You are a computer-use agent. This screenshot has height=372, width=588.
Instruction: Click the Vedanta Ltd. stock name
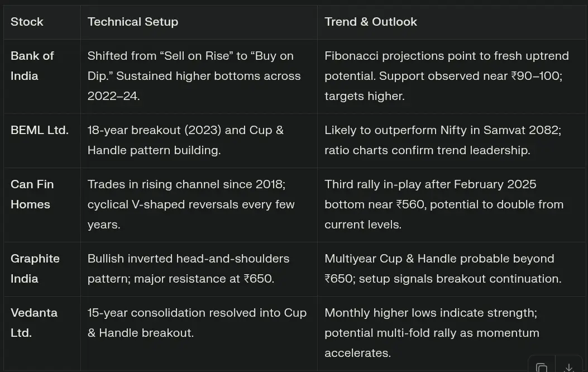coord(34,323)
